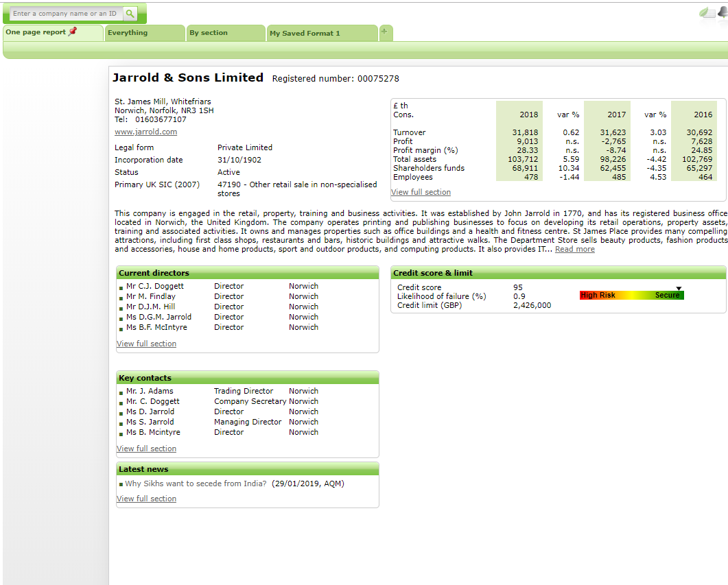Click the 2017 column header
Image resolution: width=728 pixels, height=585 pixels.
(x=617, y=115)
